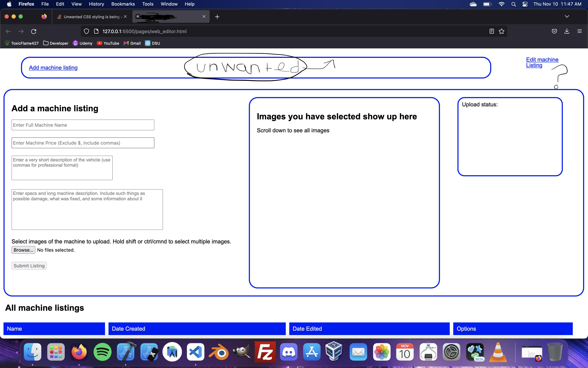Open the Pocket save icon
The height and width of the screenshot is (368, 588).
pos(554,31)
